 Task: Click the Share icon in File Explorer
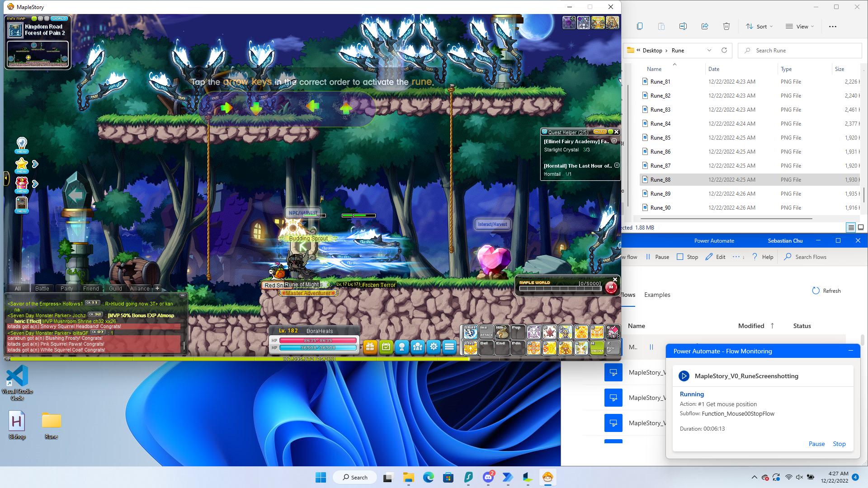[704, 26]
